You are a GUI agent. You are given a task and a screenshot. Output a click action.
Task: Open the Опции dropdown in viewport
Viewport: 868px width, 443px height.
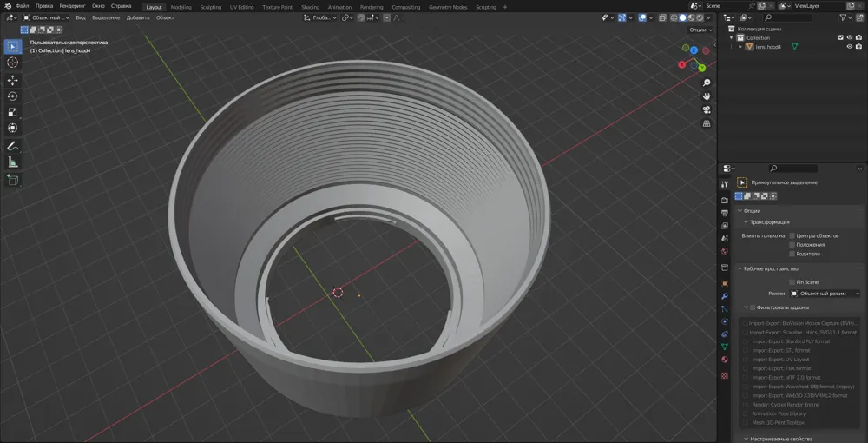[x=700, y=30]
